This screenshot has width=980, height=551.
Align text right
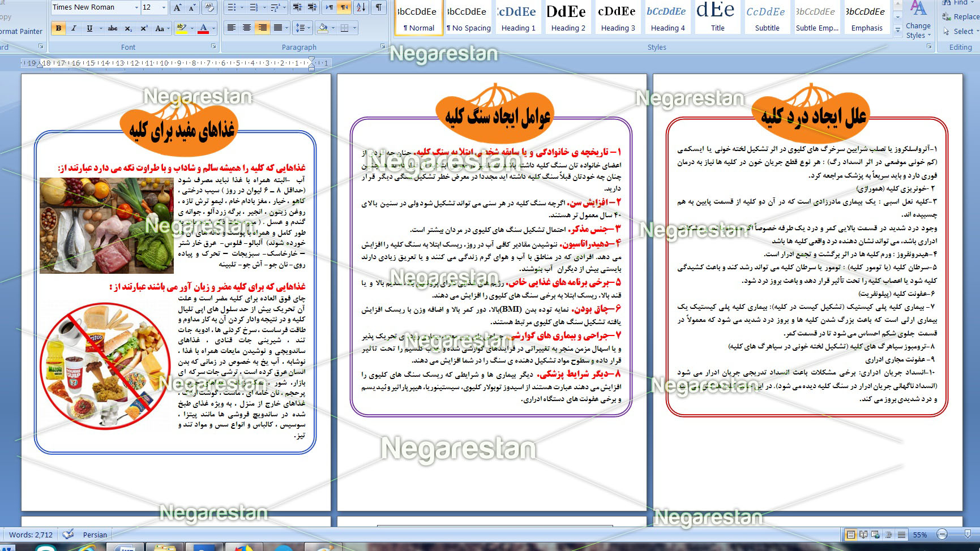(x=262, y=28)
